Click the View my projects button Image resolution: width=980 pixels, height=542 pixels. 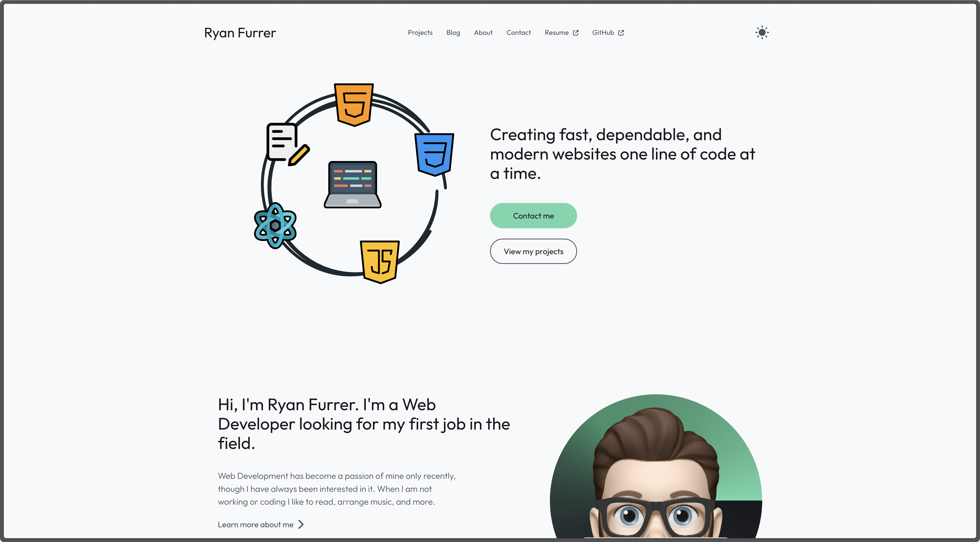533,251
